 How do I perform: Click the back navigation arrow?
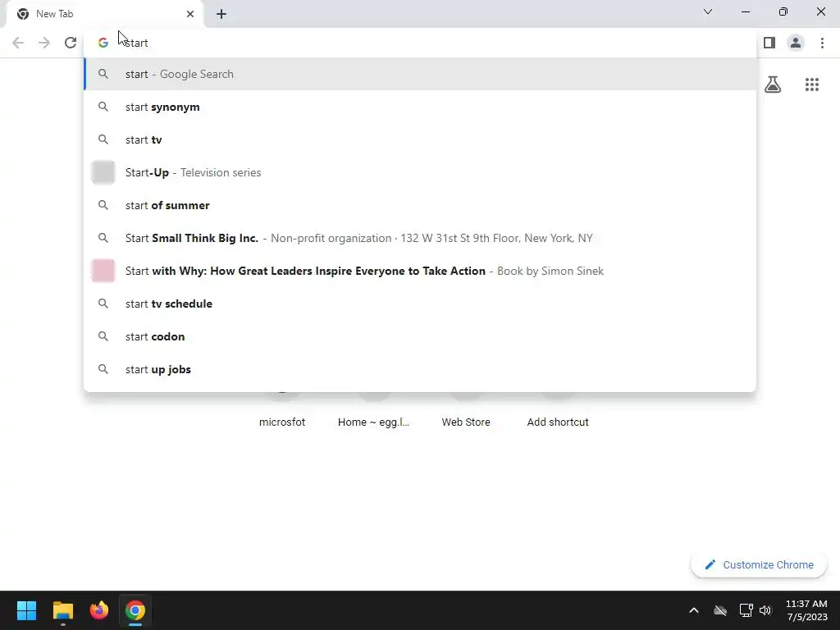pyautogui.click(x=18, y=43)
